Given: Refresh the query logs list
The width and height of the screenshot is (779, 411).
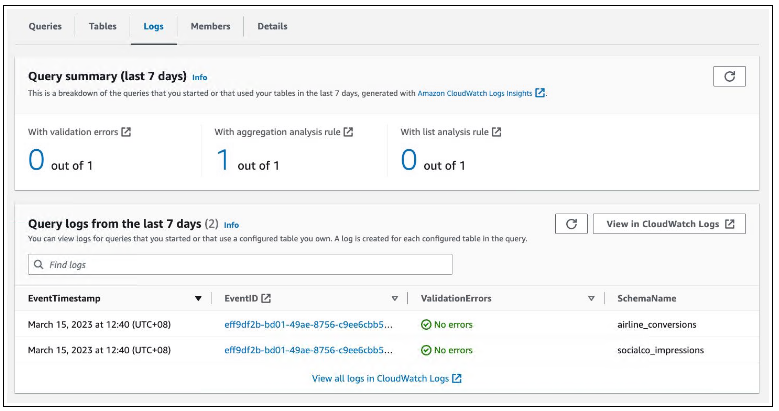Looking at the screenshot, I should click(x=570, y=224).
